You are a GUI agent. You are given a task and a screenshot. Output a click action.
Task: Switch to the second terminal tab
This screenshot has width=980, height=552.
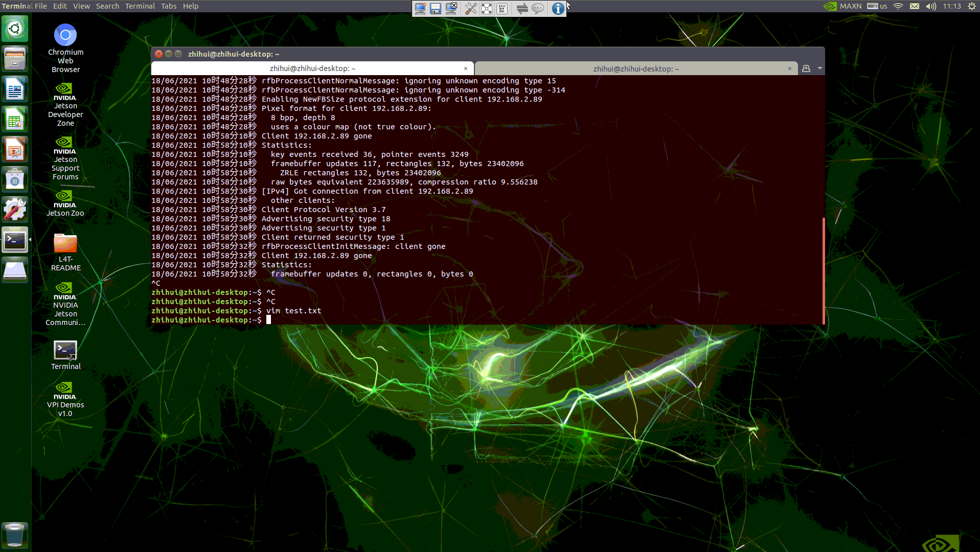(x=634, y=68)
